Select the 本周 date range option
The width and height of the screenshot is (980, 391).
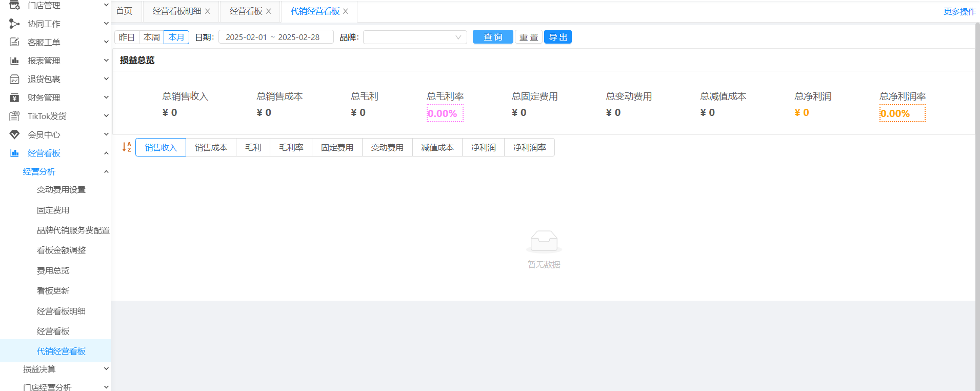click(x=151, y=37)
